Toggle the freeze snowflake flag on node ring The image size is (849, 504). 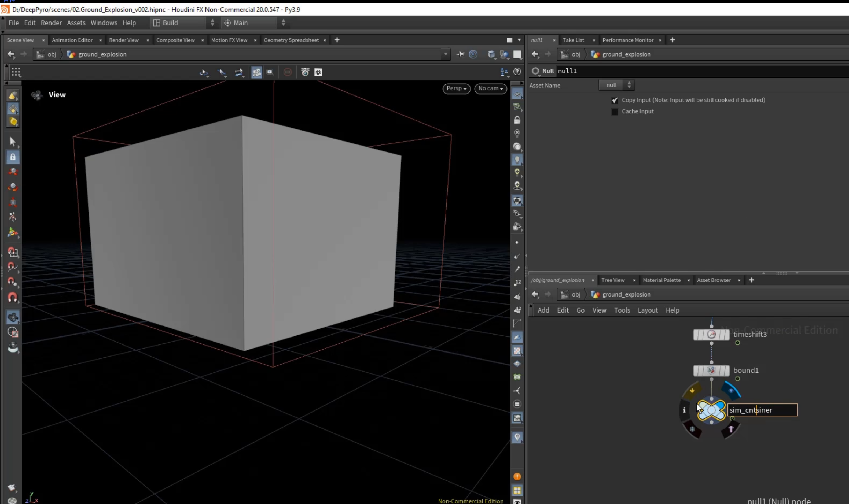(x=692, y=430)
